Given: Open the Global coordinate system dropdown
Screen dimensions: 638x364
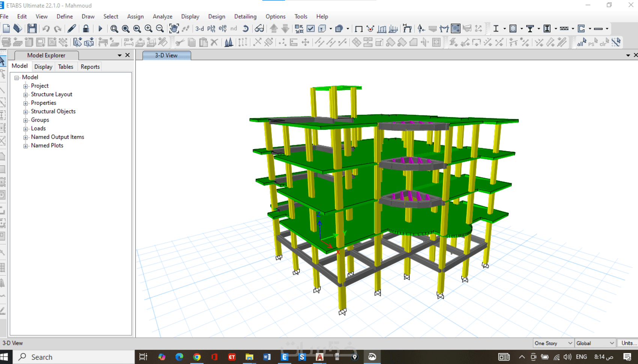Looking at the screenshot, I should pos(595,343).
